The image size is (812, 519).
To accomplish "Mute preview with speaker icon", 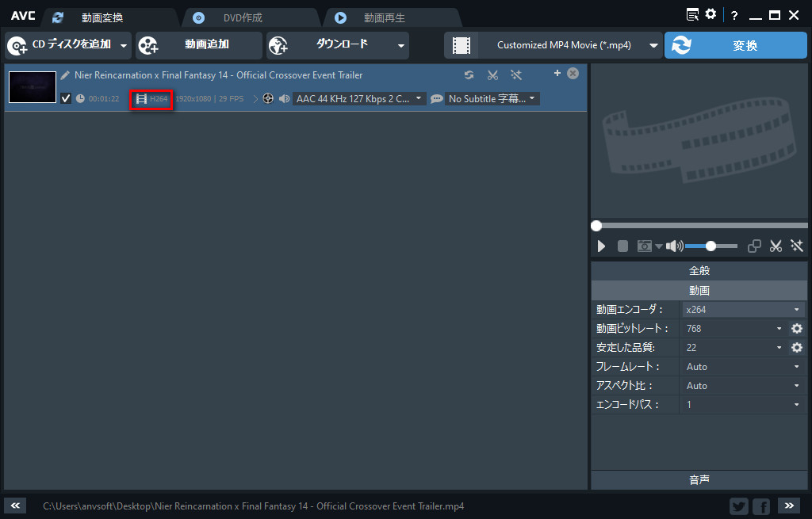I will click(x=674, y=246).
